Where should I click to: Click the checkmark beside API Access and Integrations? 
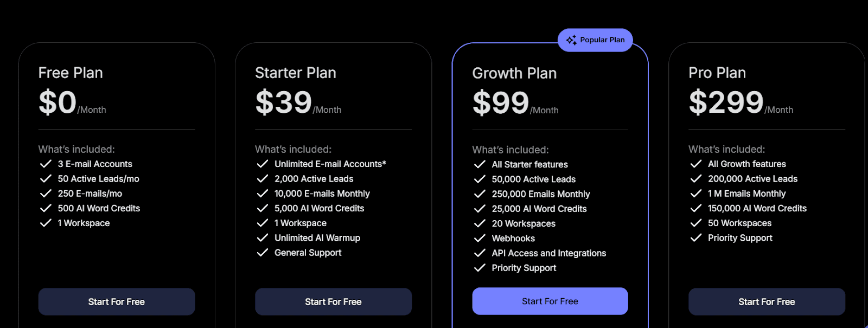coord(480,253)
